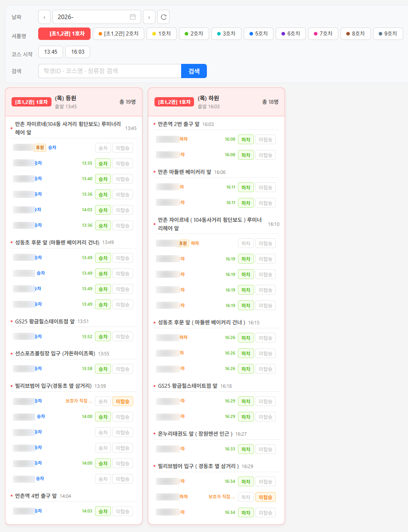This screenshot has height=532, width=408.
Task: Click 하원 stop header 빌리브범어 입구 16:29
Action: point(198,466)
